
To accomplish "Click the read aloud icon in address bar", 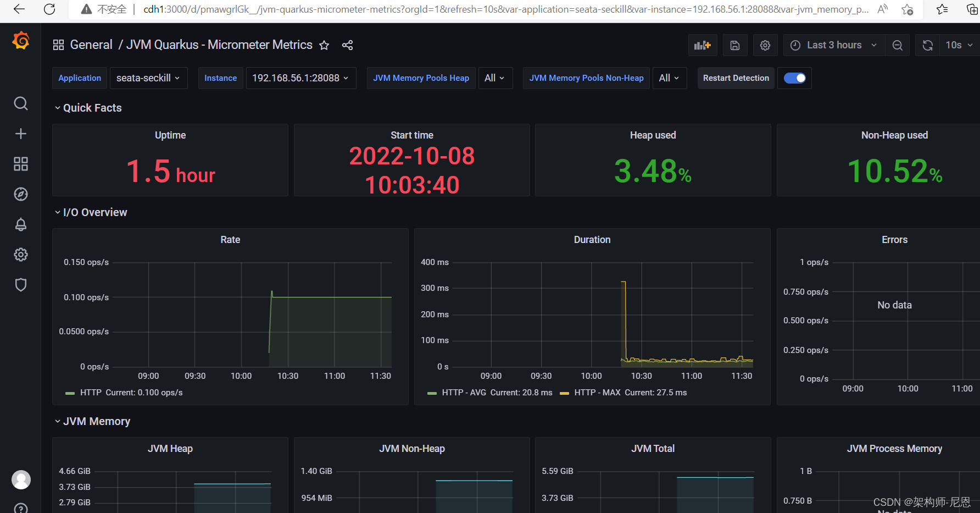I will [883, 9].
